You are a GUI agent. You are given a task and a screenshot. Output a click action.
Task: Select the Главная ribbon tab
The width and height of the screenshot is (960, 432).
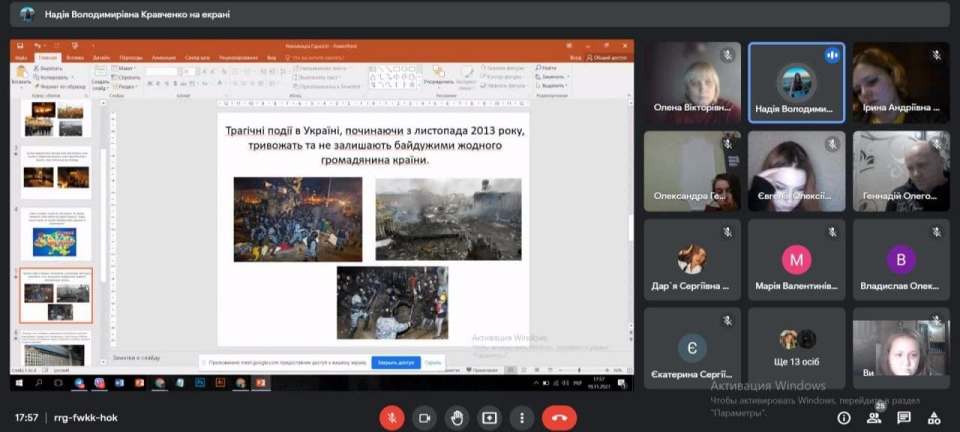coord(47,58)
